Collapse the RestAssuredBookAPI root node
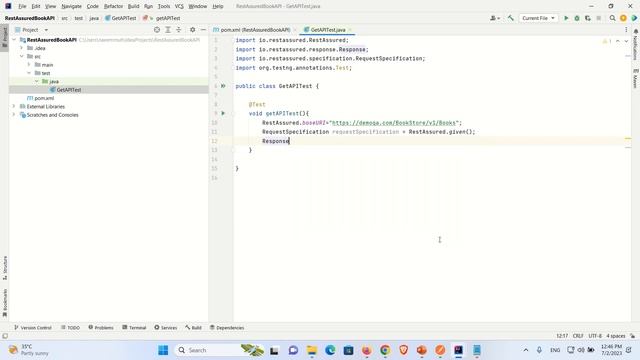The image size is (640, 360). pyautogui.click(x=14, y=40)
